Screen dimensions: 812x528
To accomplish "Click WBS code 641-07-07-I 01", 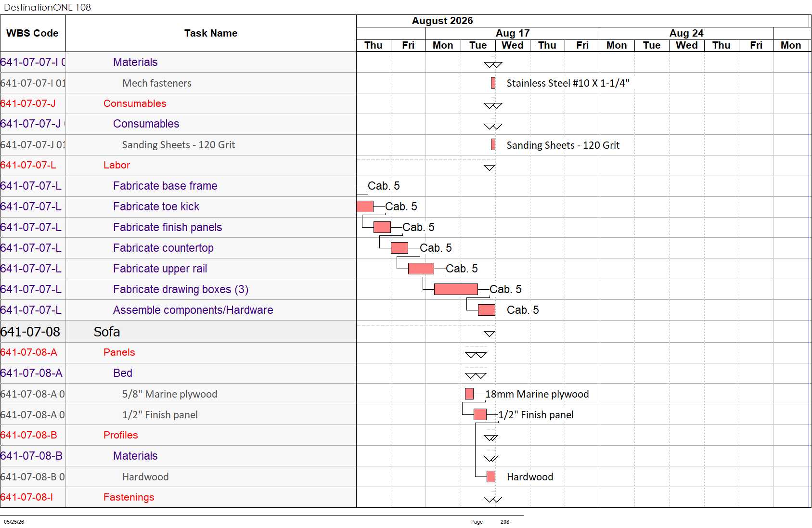I will click(33, 83).
